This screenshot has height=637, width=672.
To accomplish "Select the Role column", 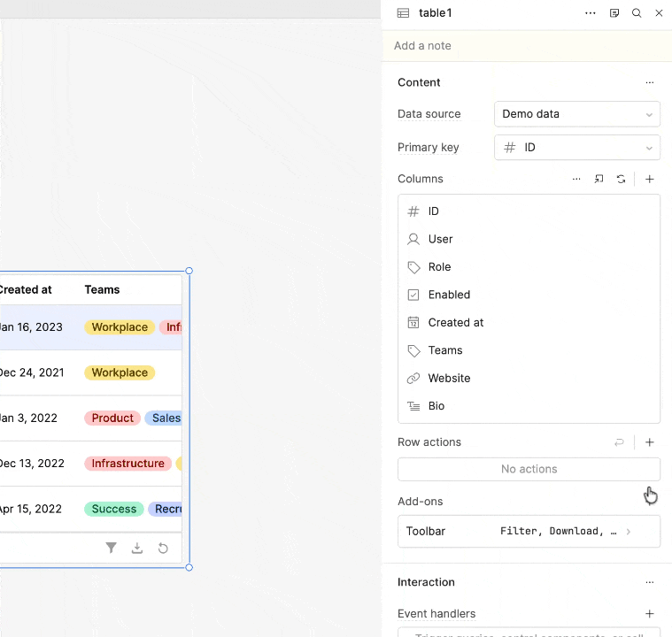I will pos(529,267).
